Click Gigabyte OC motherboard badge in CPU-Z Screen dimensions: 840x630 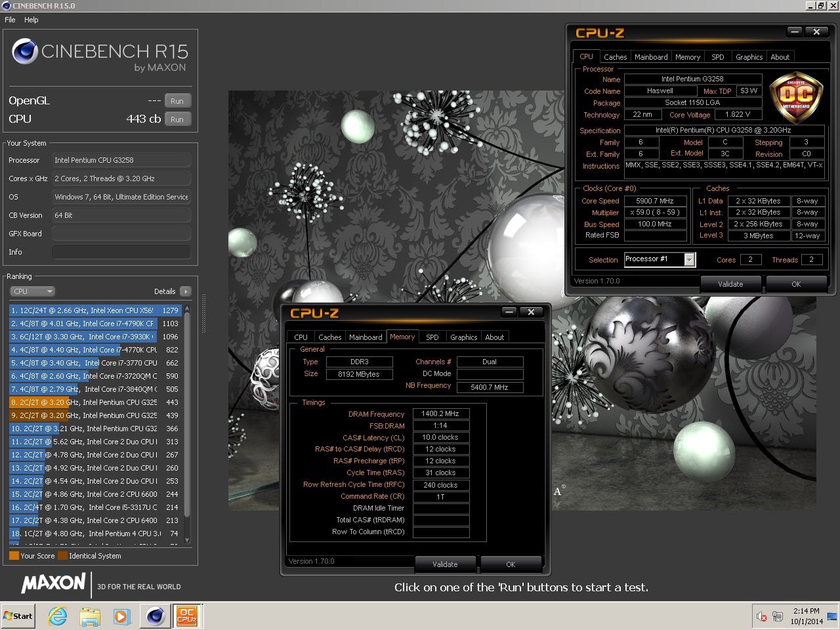[x=795, y=98]
